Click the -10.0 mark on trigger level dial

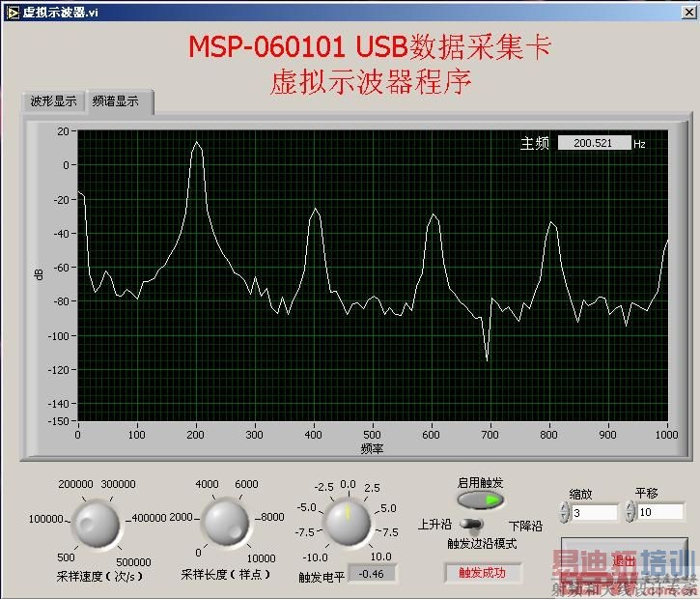tap(315, 557)
